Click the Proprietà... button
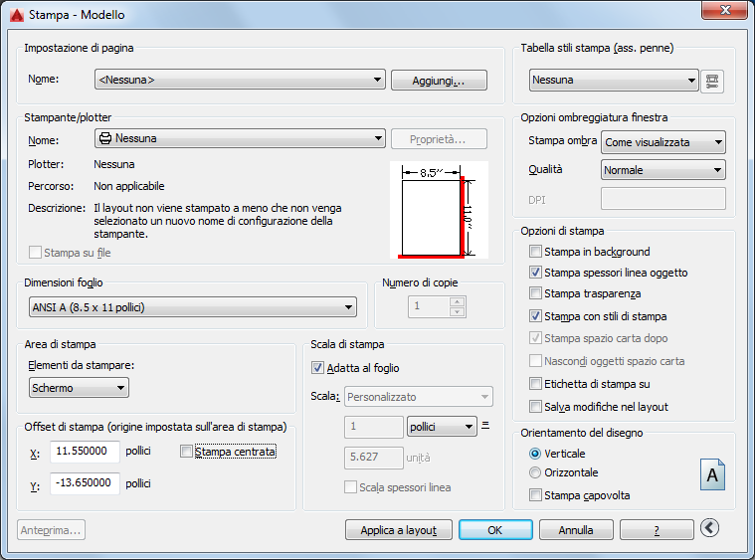Screen dimensions: 755x560 pyautogui.click(x=439, y=139)
